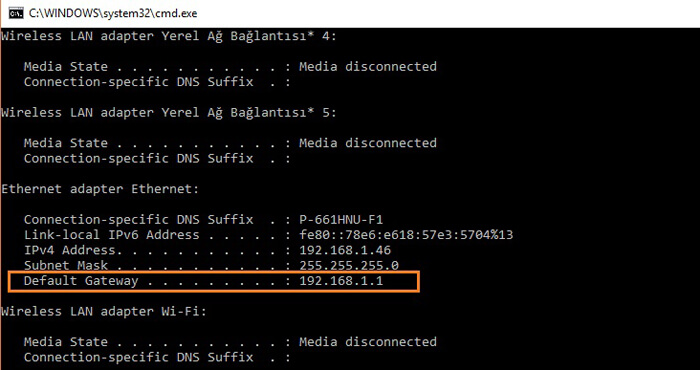700x370 pixels.
Task: Click the Yerel Ağ Bağlantısı* 5 heading
Action: [x=169, y=113]
